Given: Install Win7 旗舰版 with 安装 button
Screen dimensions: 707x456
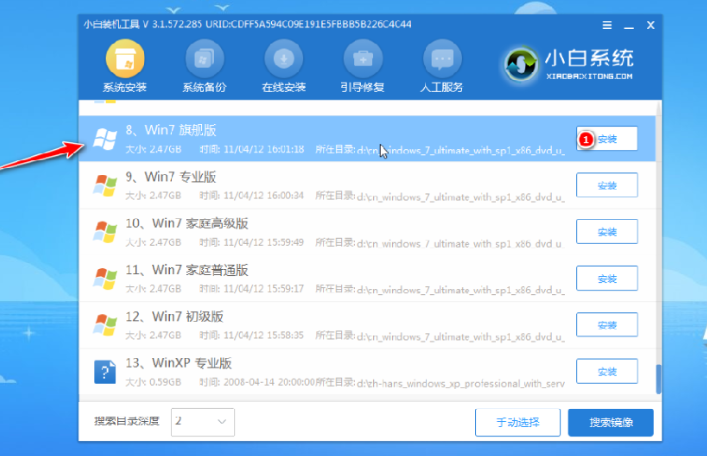Looking at the screenshot, I should coord(607,138).
